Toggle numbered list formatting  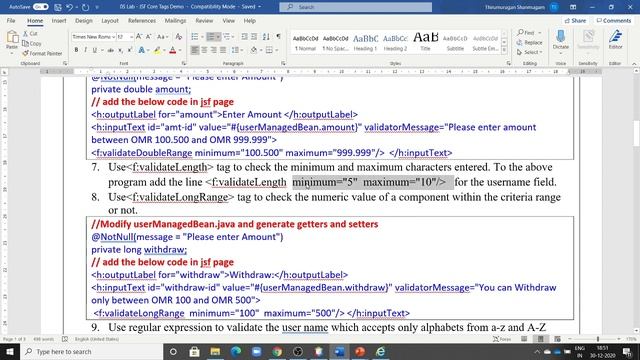(x=210, y=37)
